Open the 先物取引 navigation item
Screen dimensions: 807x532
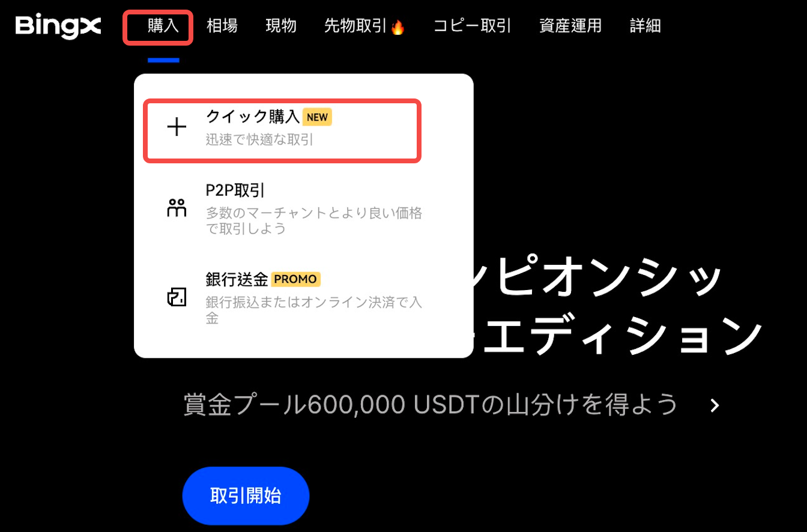click(x=357, y=26)
